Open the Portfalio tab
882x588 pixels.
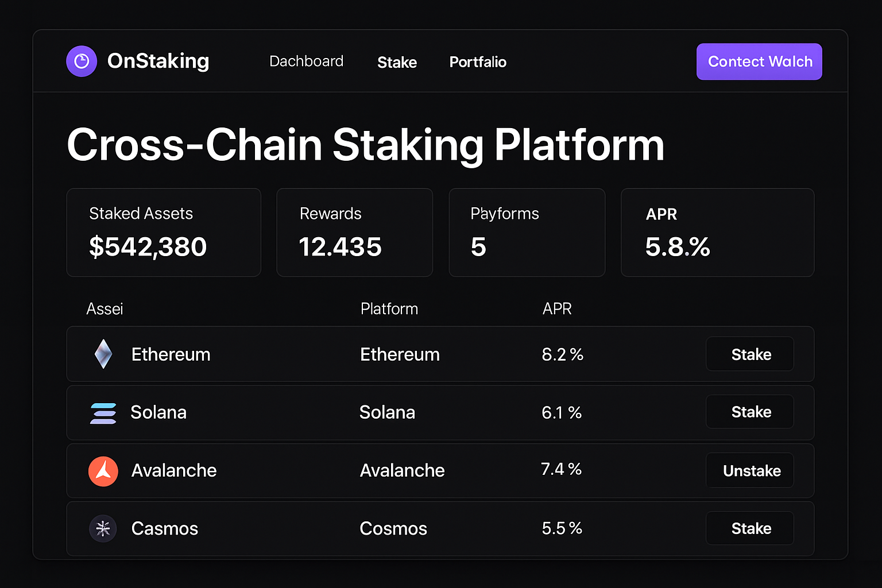point(478,62)
